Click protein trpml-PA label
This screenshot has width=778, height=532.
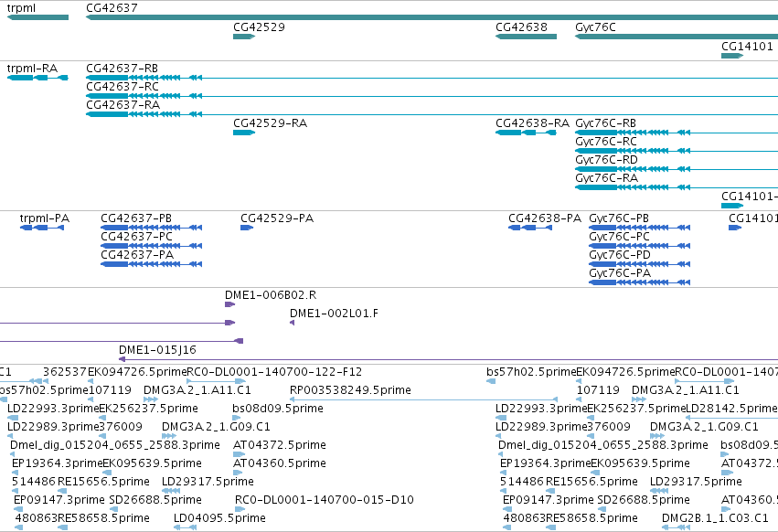(45, 218)
